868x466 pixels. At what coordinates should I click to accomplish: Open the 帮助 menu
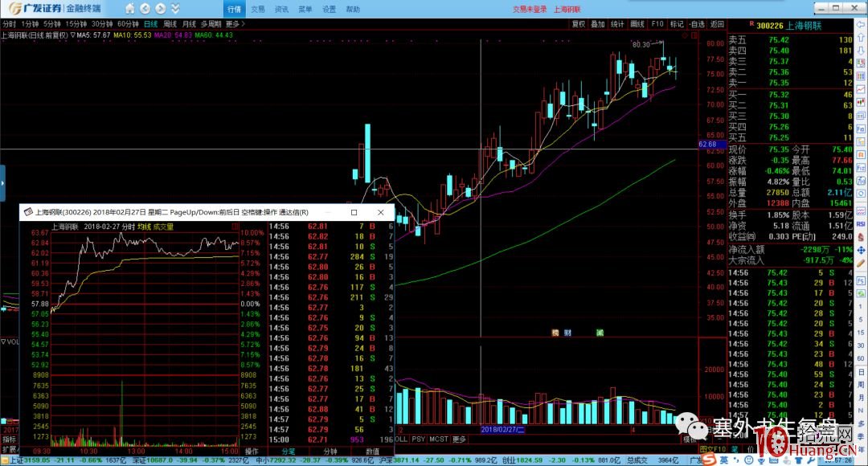[353, 9]
